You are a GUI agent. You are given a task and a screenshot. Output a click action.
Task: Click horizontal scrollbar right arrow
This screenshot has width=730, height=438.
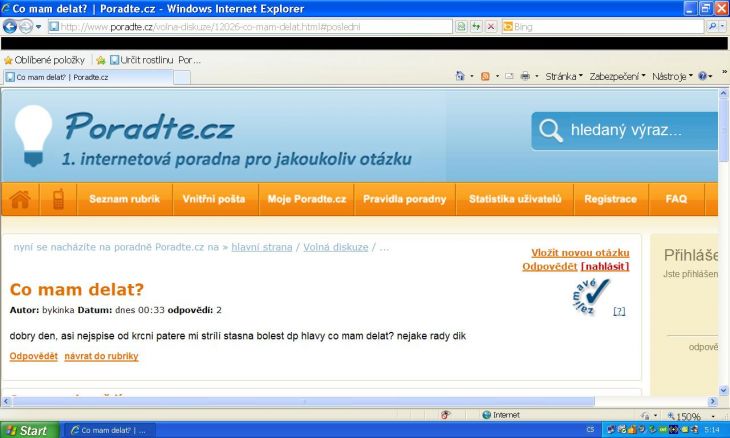(x=713, y=401)
